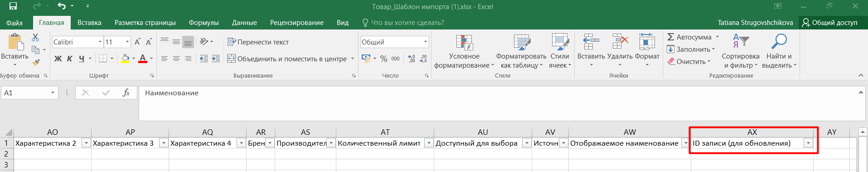The image size is (868, 172).
Task: Decrease indent icon
Action: point(204,59)
